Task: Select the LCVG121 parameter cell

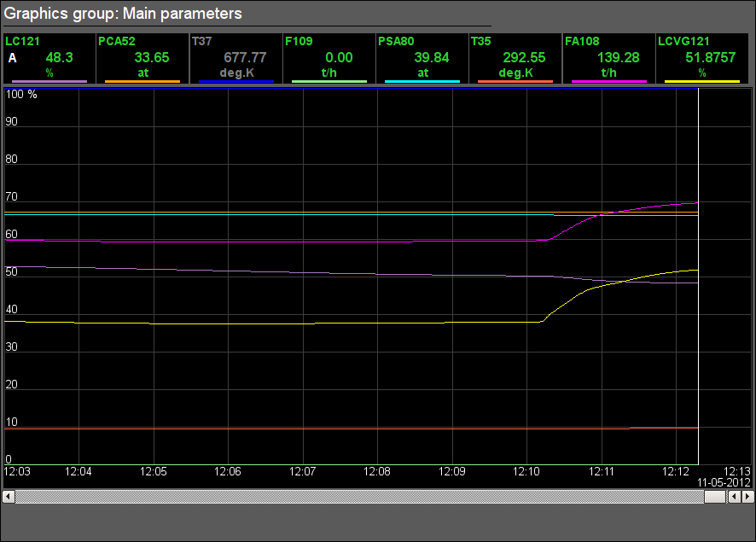Action: click(x=702, y=59)
